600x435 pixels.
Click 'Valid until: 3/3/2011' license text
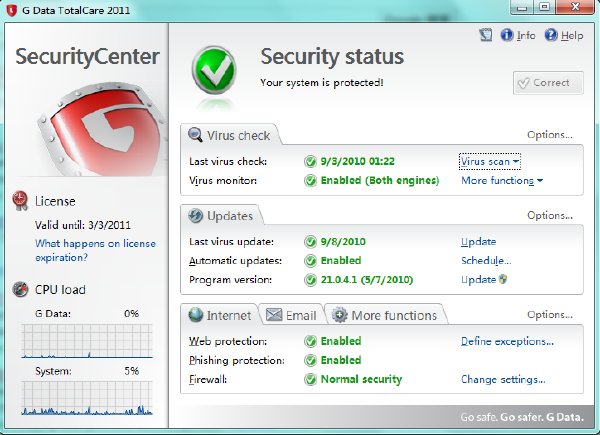(x=83, y=225)
